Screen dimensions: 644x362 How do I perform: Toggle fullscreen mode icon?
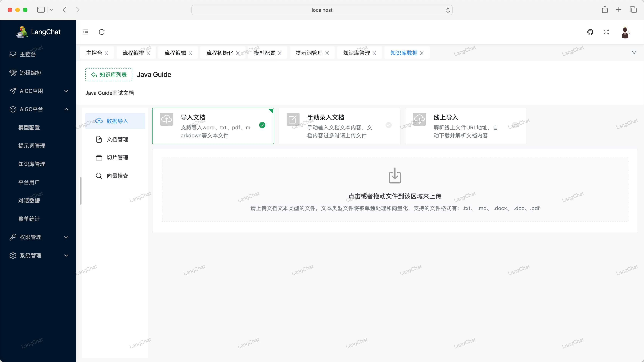(606, 32)
